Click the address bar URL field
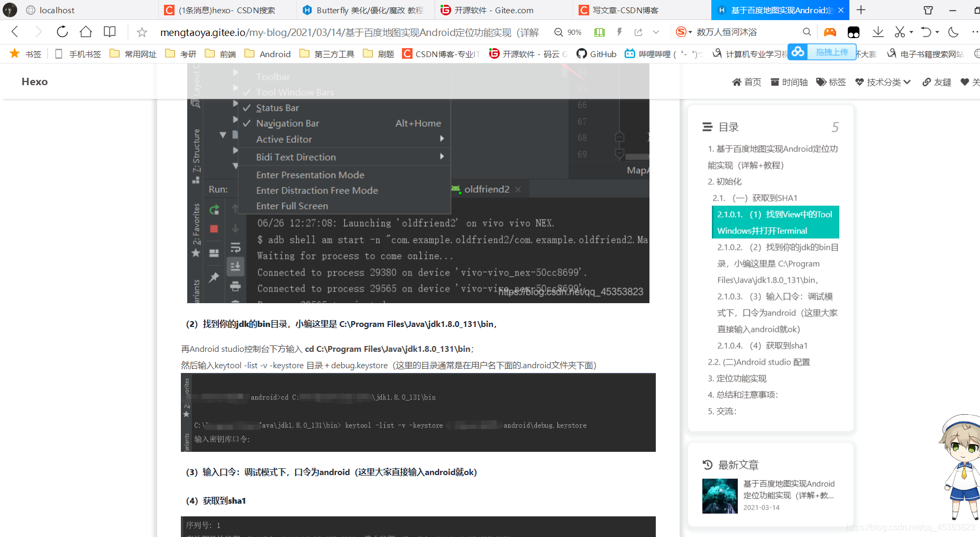Image resolution: width=980 pixels, height=537 pixels. [350, 32]
